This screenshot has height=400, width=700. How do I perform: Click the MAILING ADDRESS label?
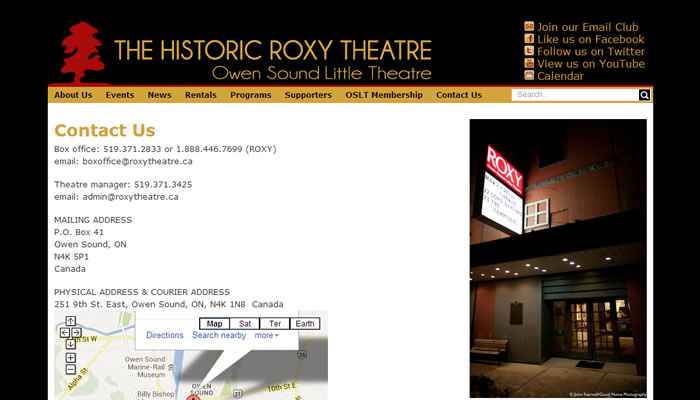tap(93, 220)
